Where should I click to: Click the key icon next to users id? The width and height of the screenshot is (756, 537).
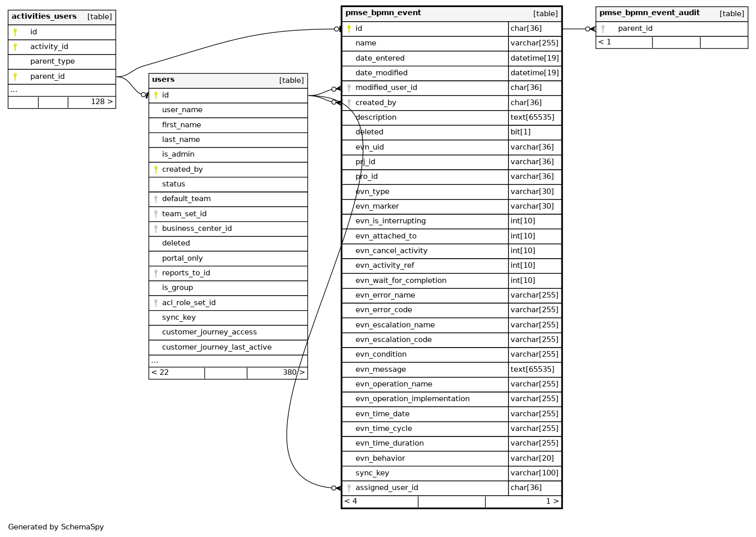pos(156,95)
